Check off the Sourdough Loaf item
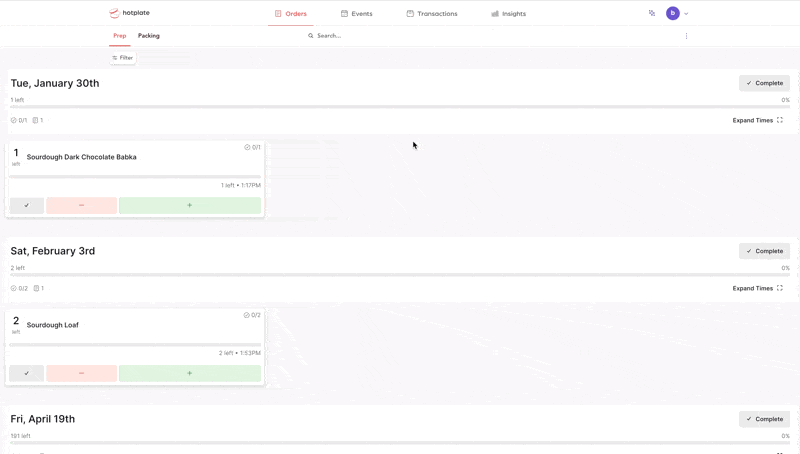The image size is (800, 454). click(x=27, y=373)
